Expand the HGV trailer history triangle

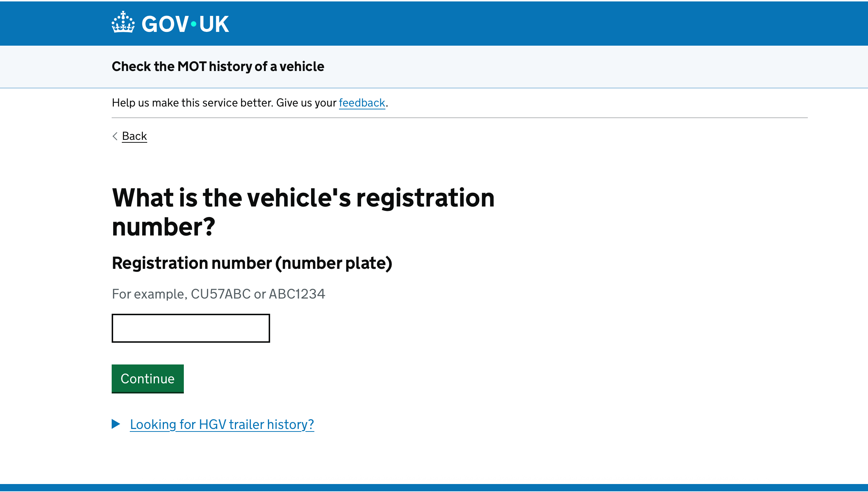pos(116,424)
